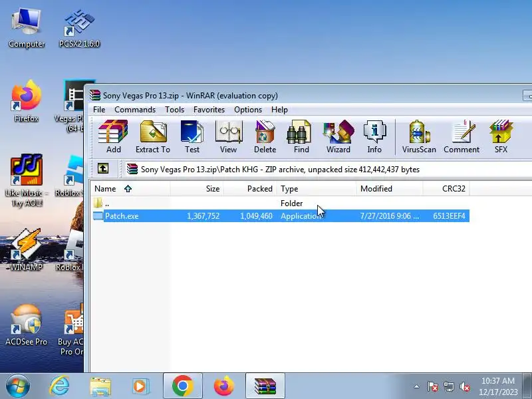Open Windows Media Player taskbar icon
The width and height of the screenshot is (532, 399).
coord(140,386)
